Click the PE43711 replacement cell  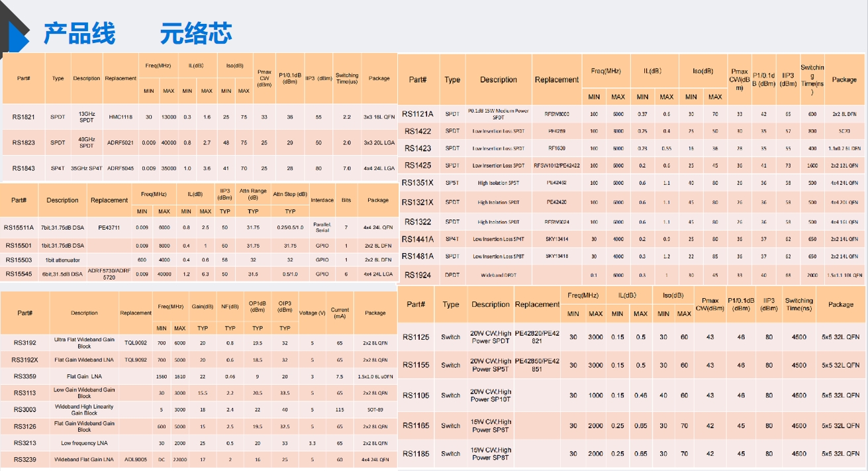click(x=109, y=228)
